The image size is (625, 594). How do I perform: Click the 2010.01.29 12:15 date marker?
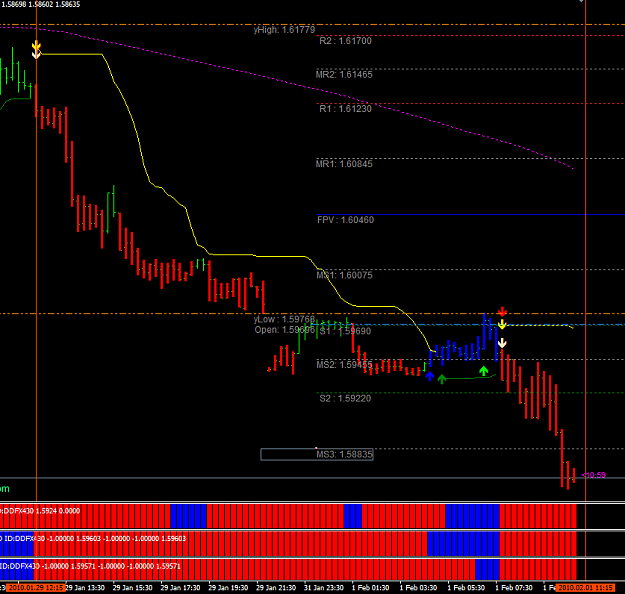pyautogui.click(x=36, y=588)
